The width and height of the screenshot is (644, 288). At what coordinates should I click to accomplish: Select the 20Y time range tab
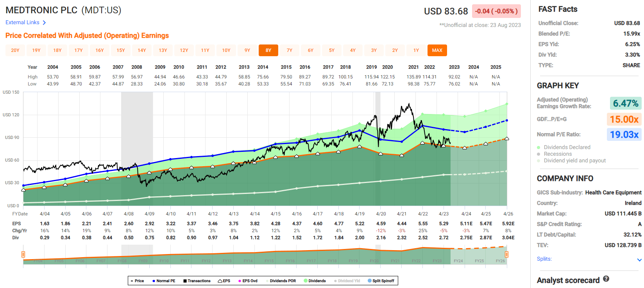(x=15, y=50)
